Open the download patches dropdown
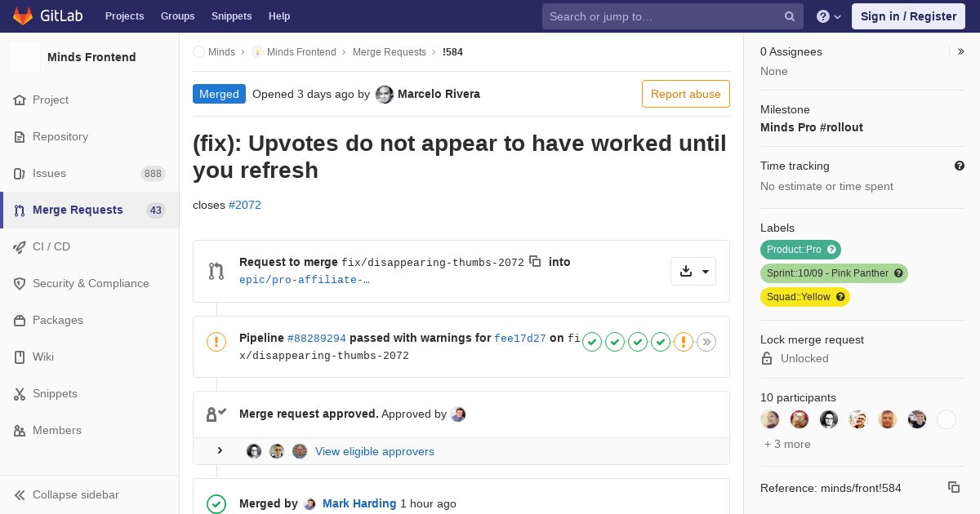 tap(693, 272)
